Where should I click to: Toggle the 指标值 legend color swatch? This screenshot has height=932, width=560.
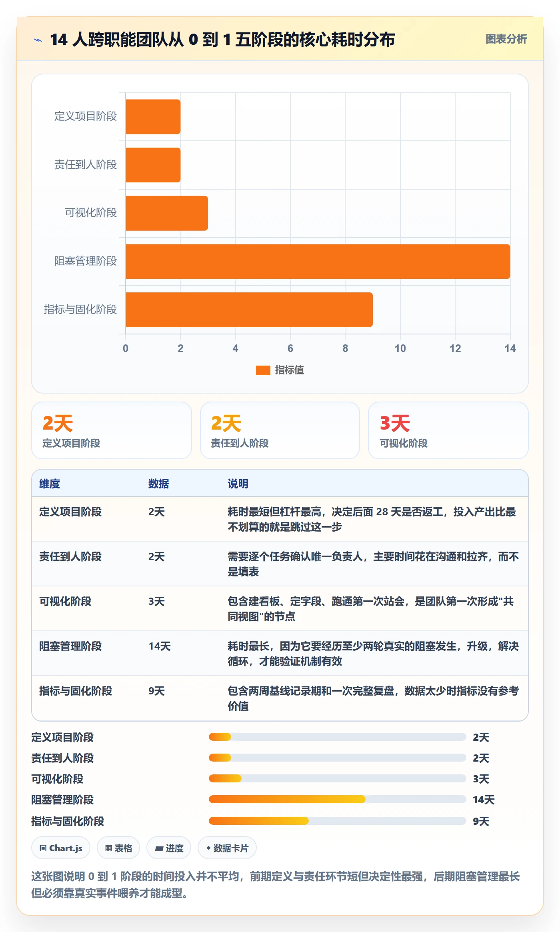(263, 370)
